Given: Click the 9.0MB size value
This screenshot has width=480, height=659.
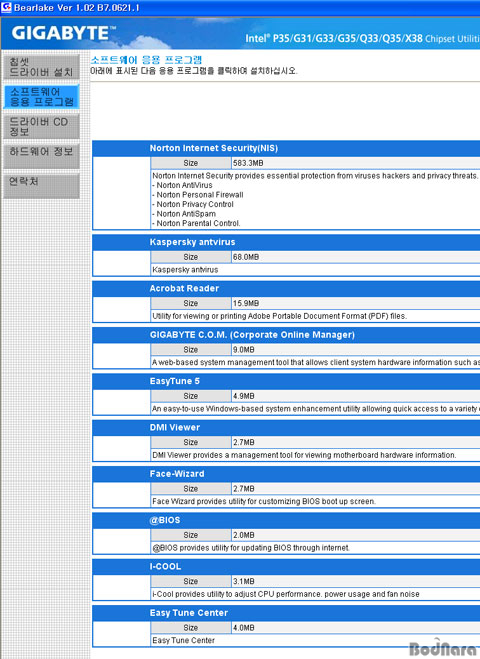Looking at the screenshot, I should click(244, 350).
